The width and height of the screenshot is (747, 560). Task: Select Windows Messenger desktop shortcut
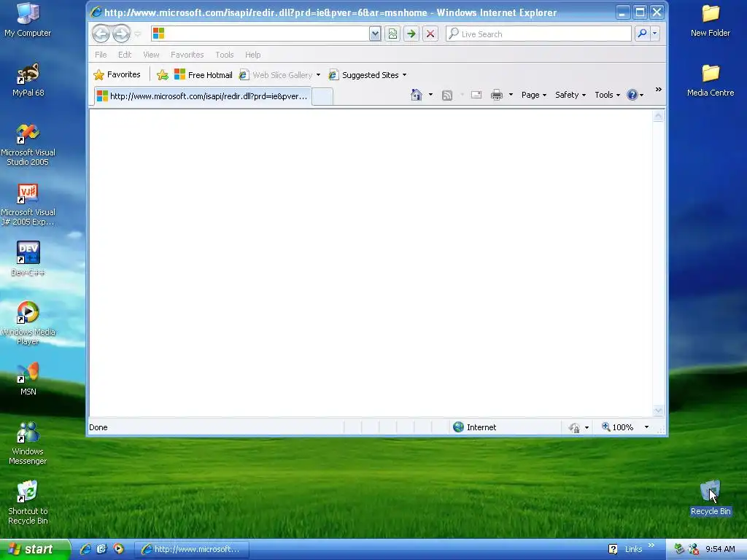[x=28, y=443]
